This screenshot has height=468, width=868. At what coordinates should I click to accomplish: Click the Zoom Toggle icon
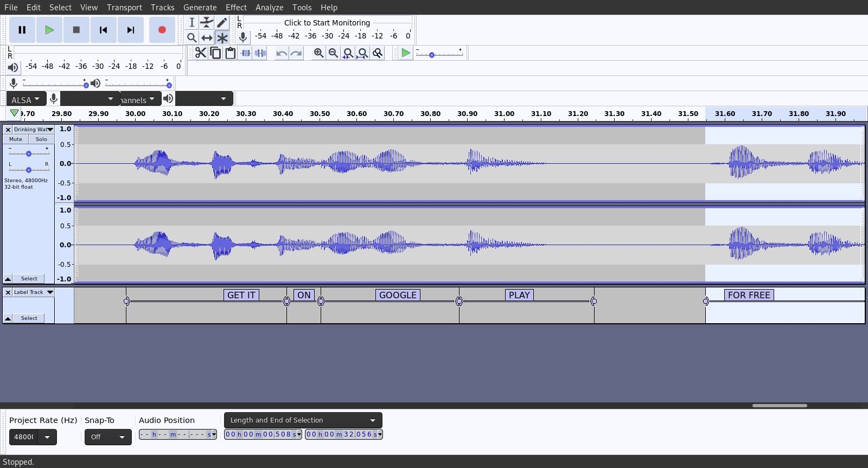coord(378,53)
